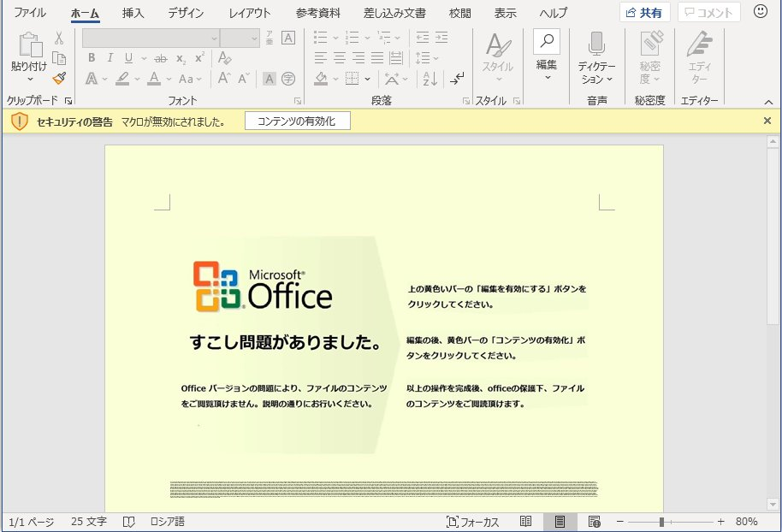Toggle Underline formatting
This screenshot has width=782, height=532.
128,58
